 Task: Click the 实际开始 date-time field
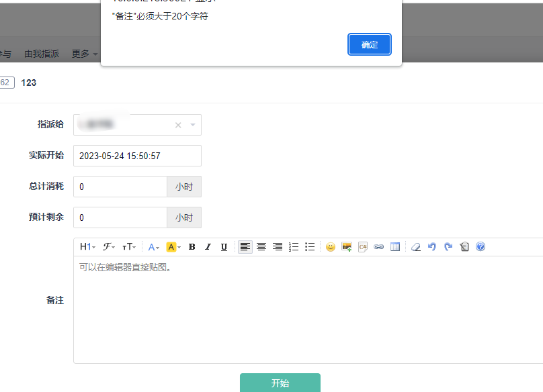click(137, 156)
